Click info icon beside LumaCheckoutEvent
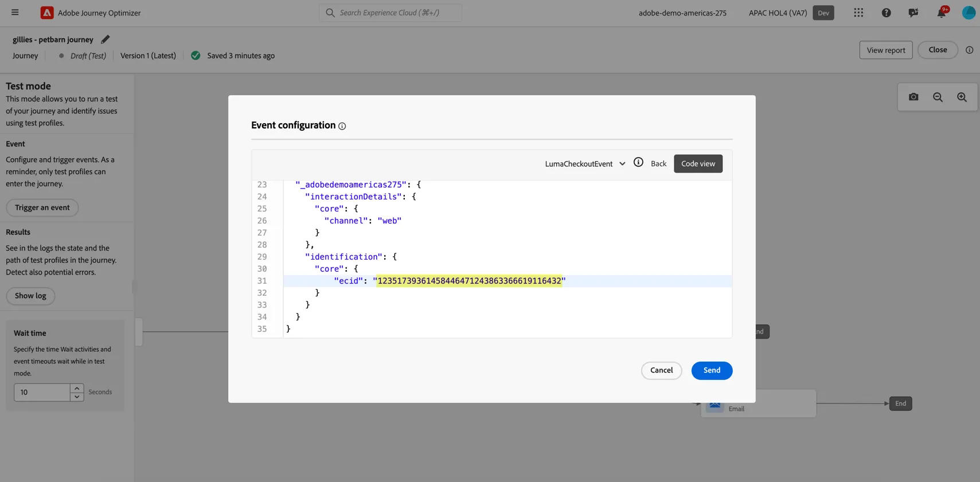 coord(638,162)
